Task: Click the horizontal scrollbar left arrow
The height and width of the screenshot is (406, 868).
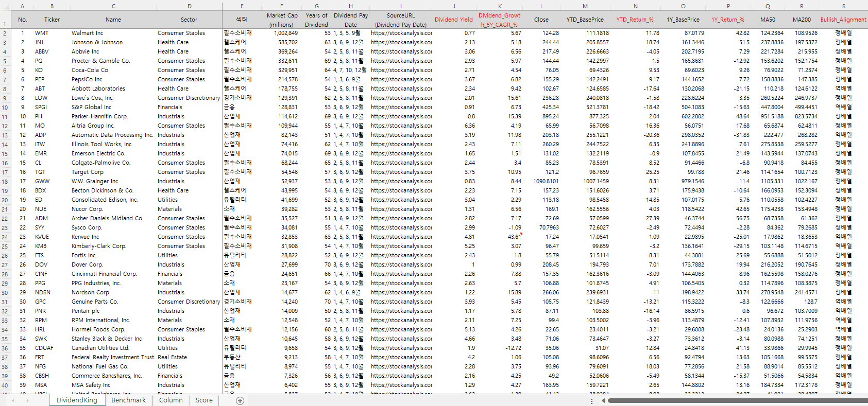Action: point(603,400)
